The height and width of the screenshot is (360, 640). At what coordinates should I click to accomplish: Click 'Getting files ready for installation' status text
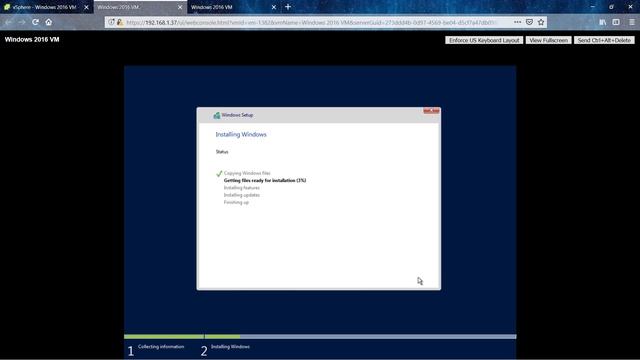265,180
